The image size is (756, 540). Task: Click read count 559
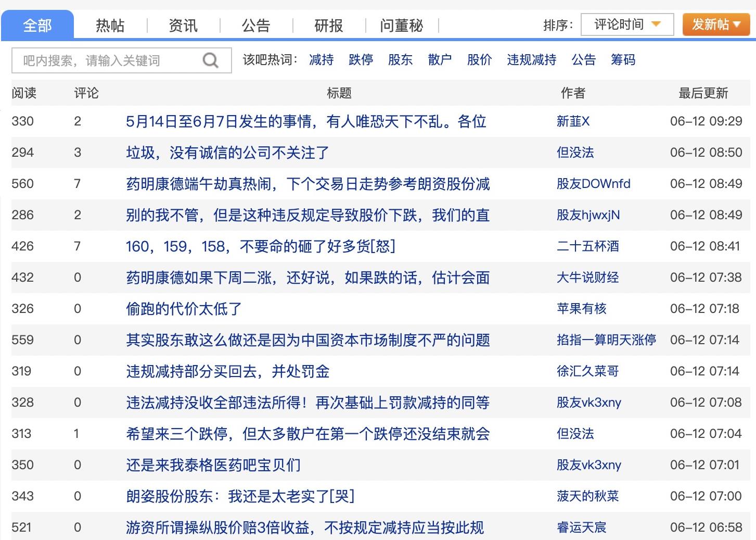[x=22, y=340]
